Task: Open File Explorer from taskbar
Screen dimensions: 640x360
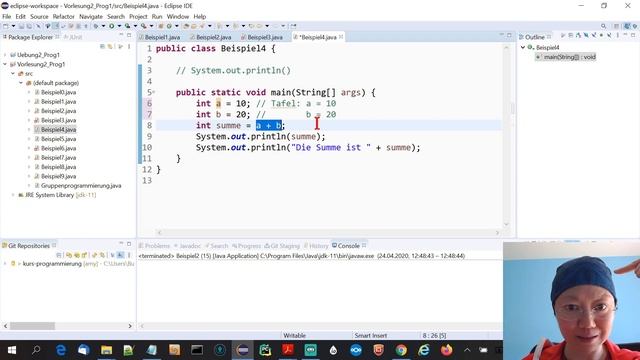Action: point(106,350)
